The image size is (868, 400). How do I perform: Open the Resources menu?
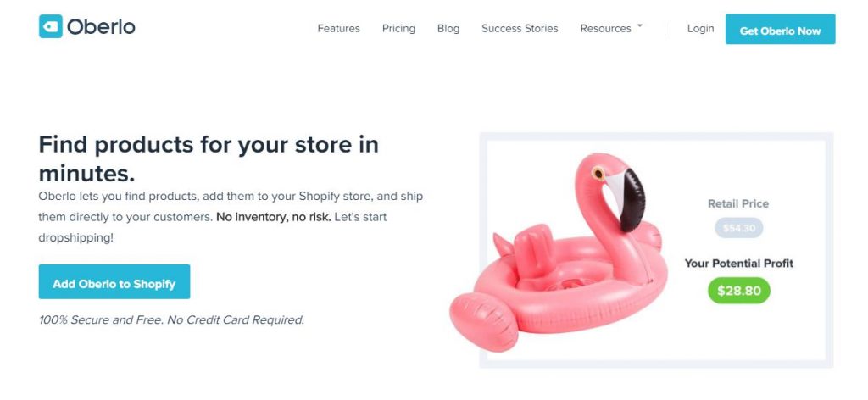click(x=605, y=28)
